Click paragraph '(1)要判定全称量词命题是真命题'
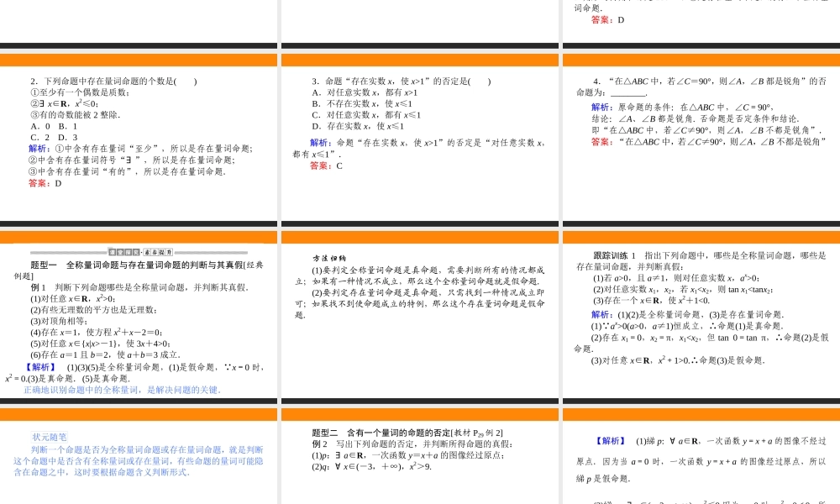Screen dimensions: 840x504 (x=420, y=276)
